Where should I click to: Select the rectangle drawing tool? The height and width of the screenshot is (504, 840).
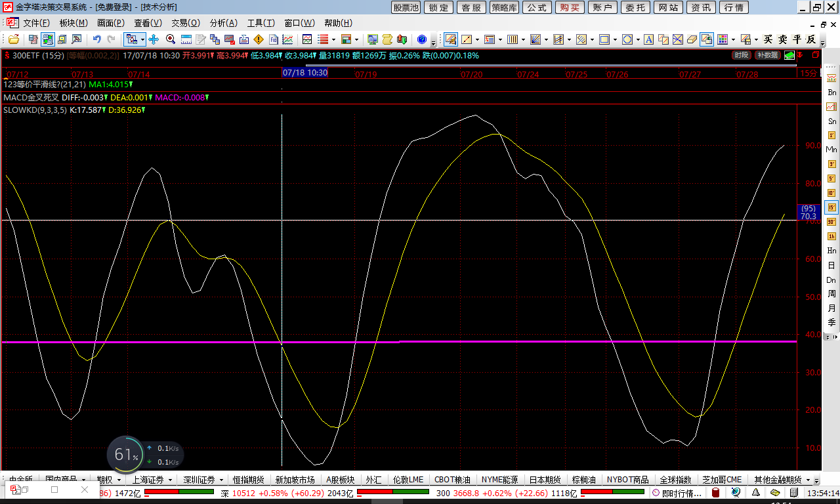tap(604, 39)
